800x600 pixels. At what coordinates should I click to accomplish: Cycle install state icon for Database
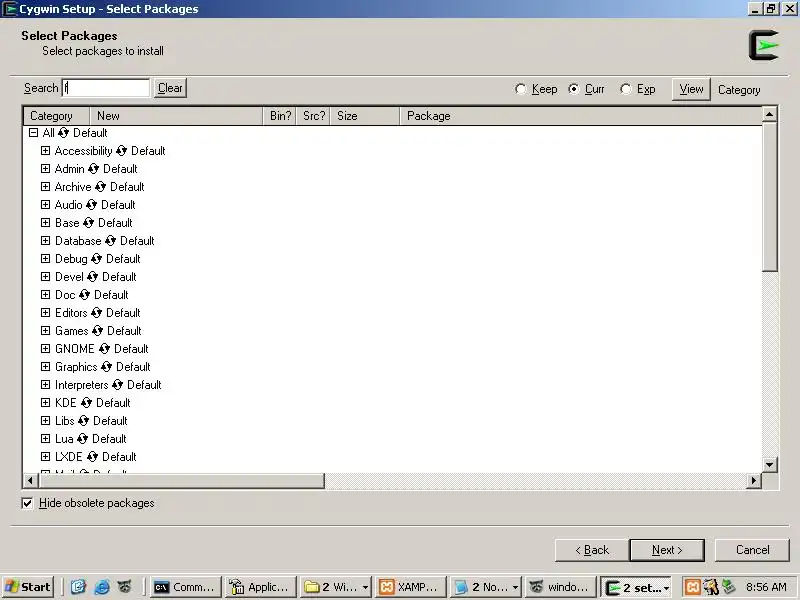pyautogui.click(x=110, y=241)
